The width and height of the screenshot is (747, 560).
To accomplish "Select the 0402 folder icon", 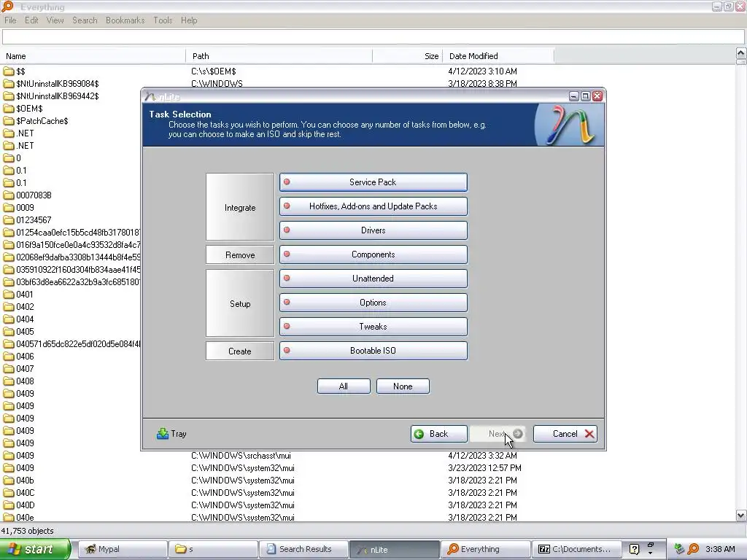I will pyautogui.click(x=9, y=307).
